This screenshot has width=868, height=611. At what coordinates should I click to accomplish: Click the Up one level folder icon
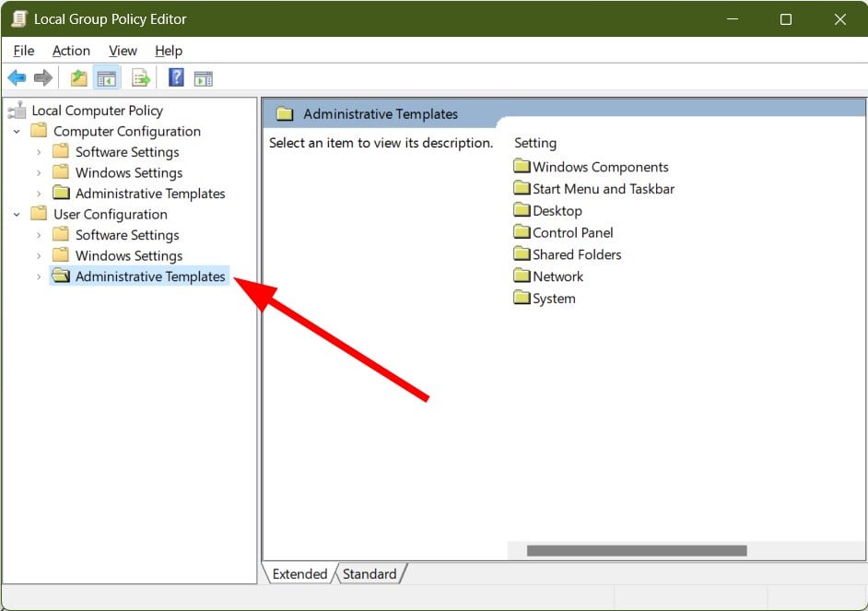click(x=78, y=78)
